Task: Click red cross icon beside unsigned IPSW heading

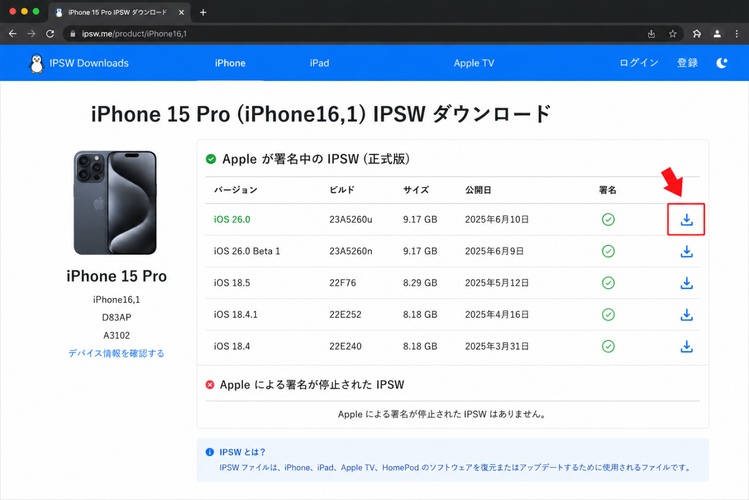Action: pos(210,384)
